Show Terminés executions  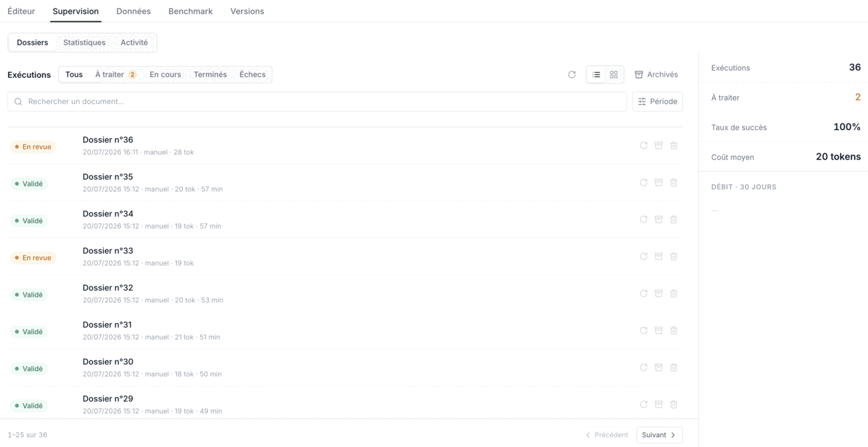[x=210, y=74]
